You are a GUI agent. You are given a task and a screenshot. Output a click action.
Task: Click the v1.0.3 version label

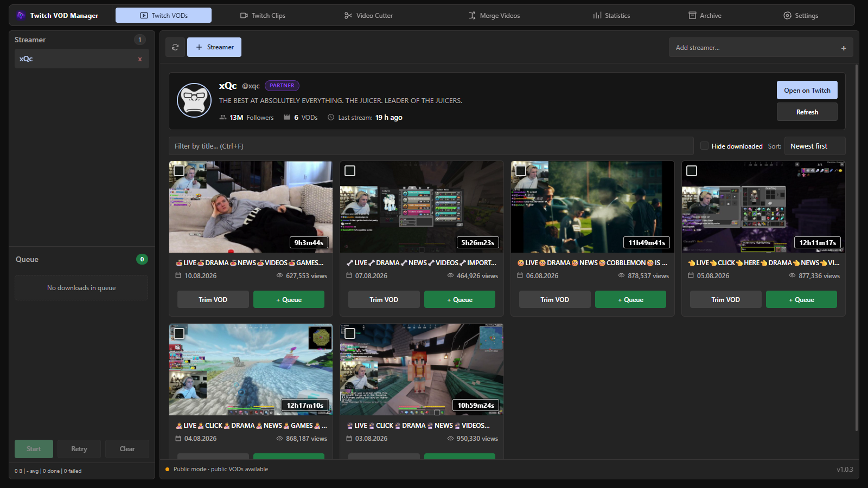point(845,470)
